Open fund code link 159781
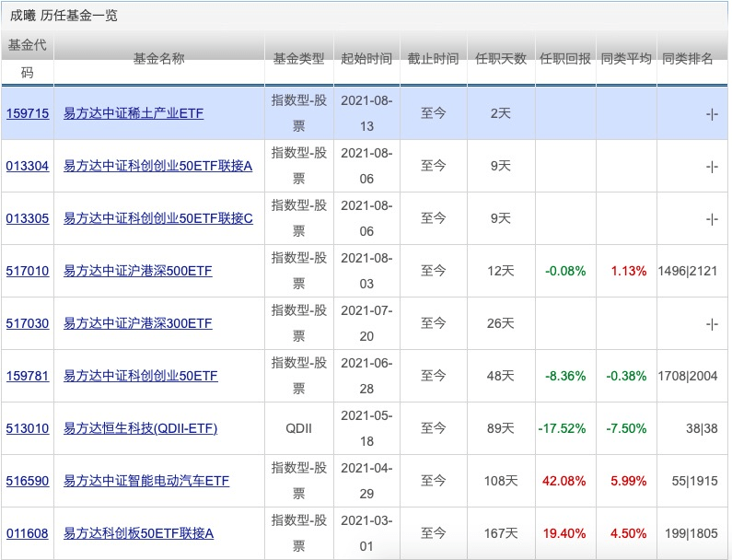 tap(28, 376)
